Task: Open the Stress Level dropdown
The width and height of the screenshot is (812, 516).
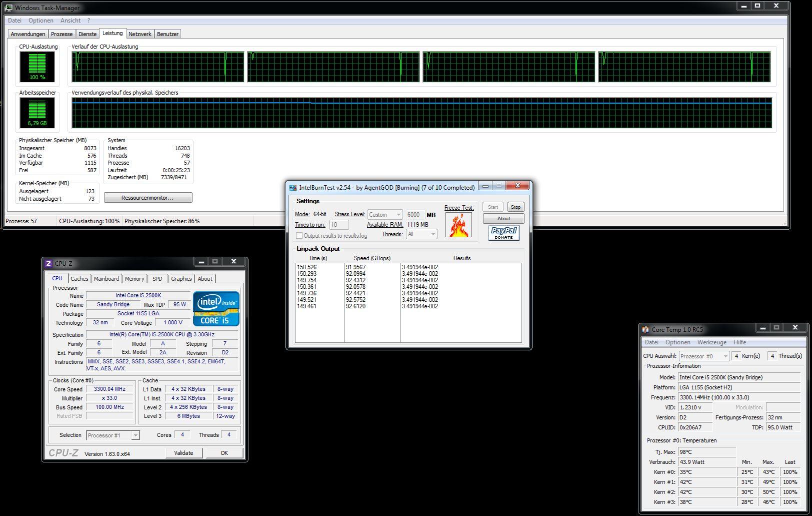Action: (384, 215)
